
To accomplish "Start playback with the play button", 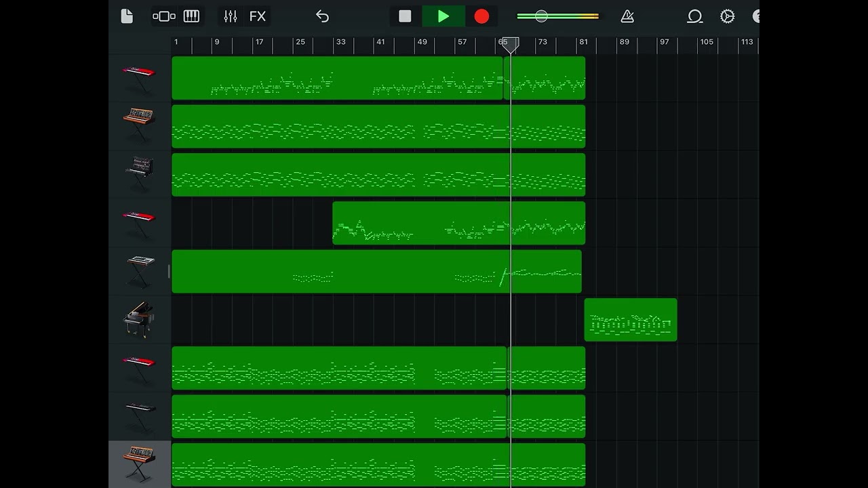I will (443, 16).
